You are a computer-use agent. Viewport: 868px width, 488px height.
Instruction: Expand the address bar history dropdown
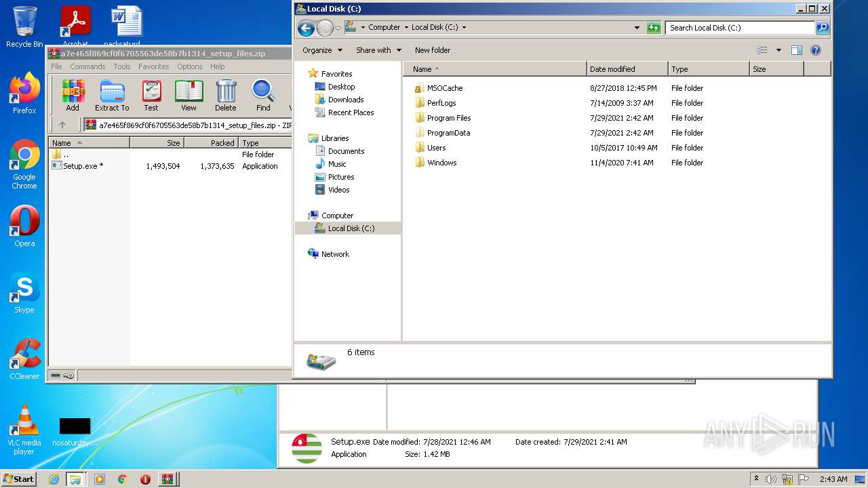pos(637,28)
